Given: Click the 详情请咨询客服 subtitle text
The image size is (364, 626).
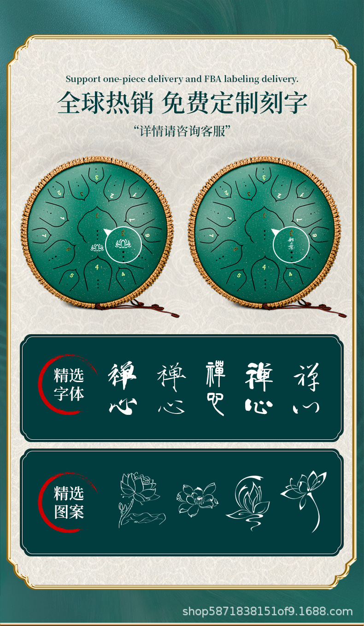Looking at the screenshot, I should pyautogui.click(x=182, y=130).
